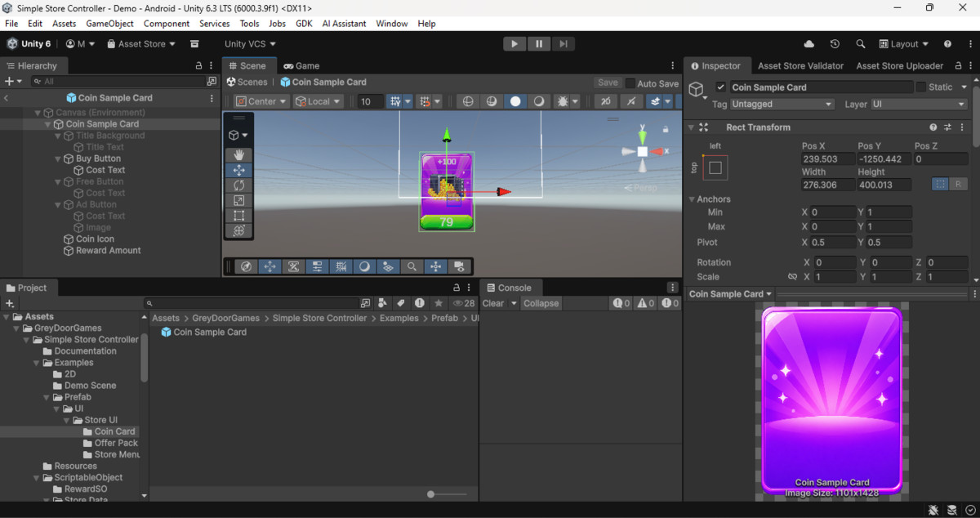Open the Center pivot mode dropdown
980x518 pixels.
261,101
